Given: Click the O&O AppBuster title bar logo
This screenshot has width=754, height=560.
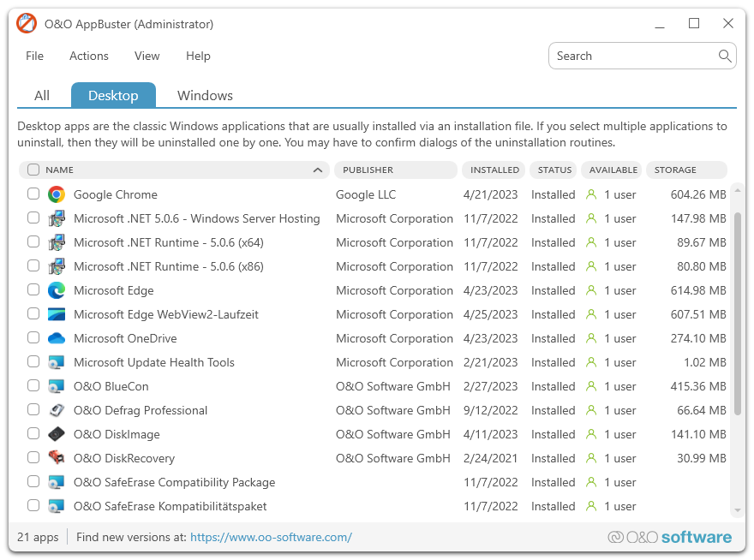Looking at the screenshot, I should click(27, 24).
